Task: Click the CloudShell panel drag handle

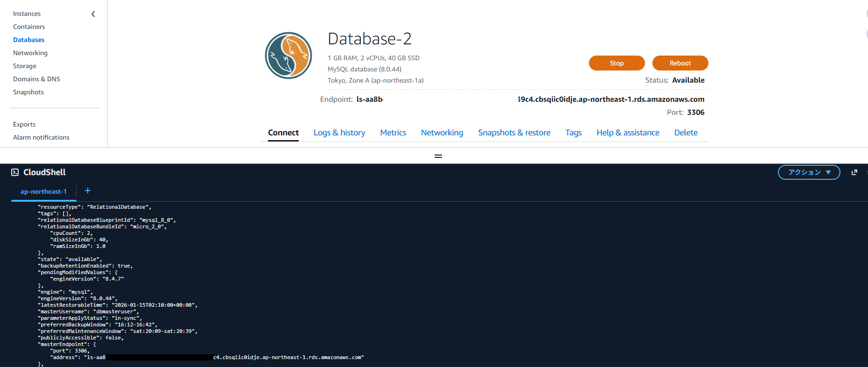Action: pos(438,156)
